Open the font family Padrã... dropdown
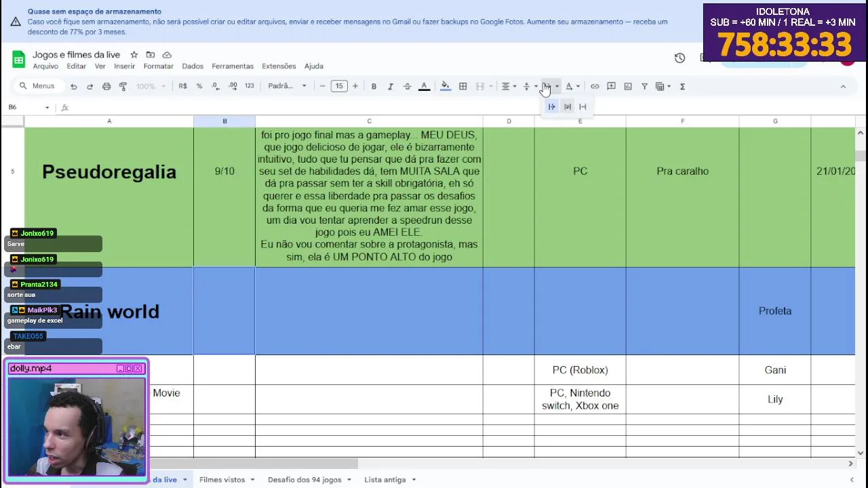The height and width of the screenshot is (488, 868). pos(287,86)
